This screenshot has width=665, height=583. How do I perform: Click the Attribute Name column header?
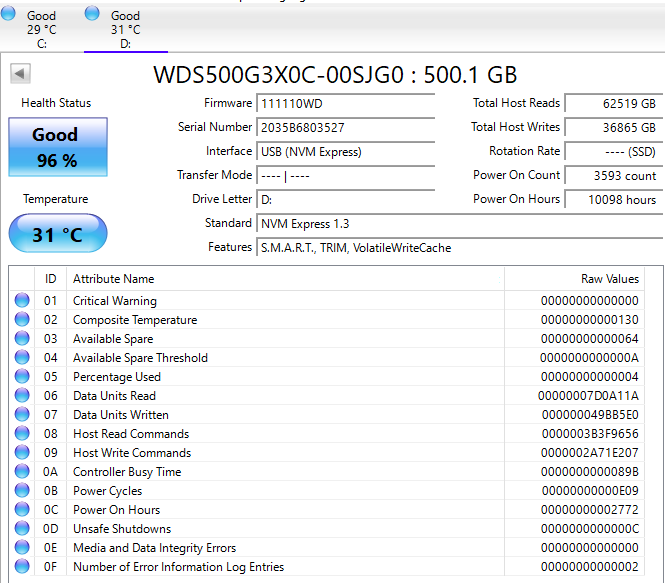[285, 279]
